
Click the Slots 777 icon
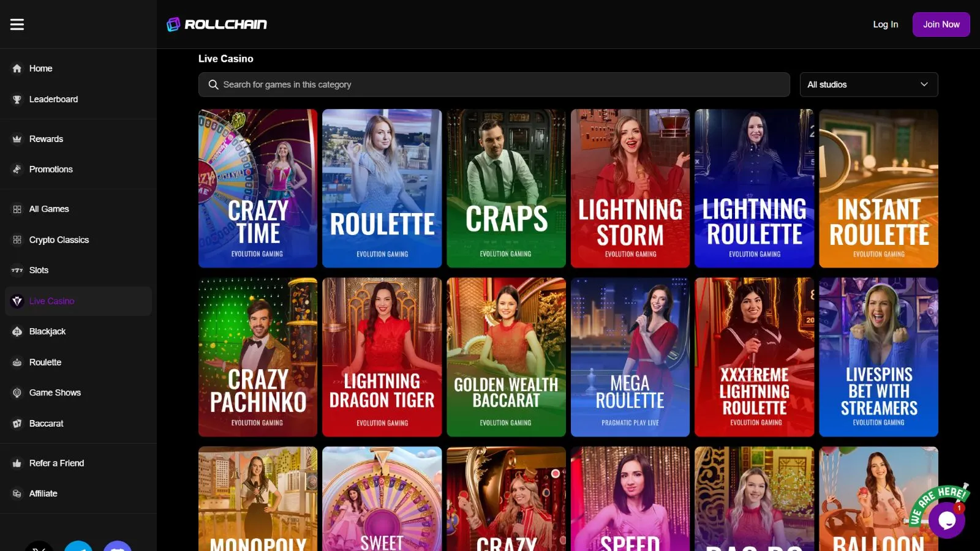pos(17,270)
